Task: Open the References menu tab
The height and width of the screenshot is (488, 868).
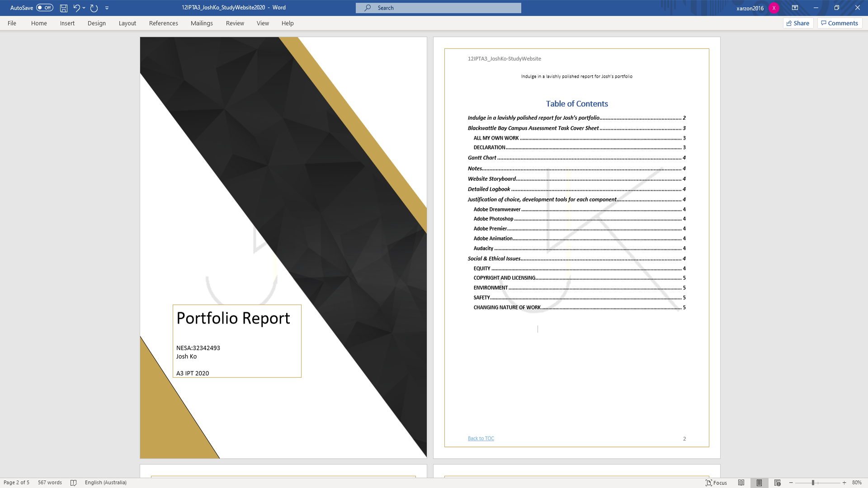Action: (x=163, y=23)
